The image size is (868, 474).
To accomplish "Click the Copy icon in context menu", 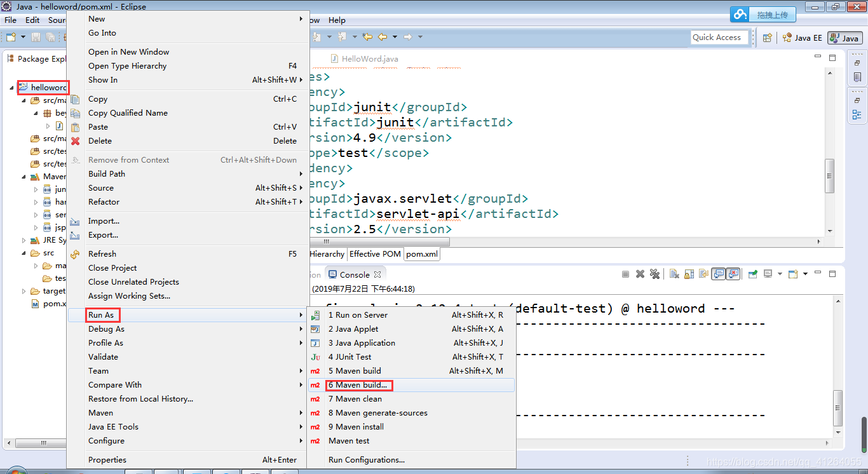I will tap(76, 99).
